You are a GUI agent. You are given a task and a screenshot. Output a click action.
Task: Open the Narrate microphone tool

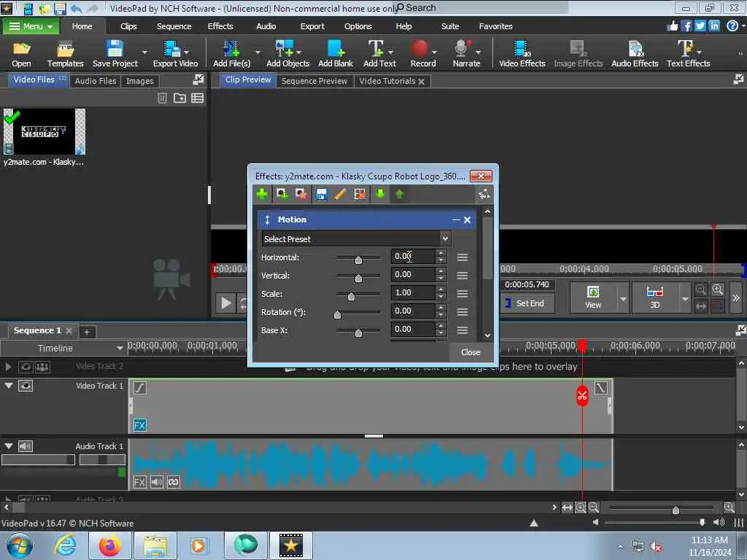coord(466,54)
